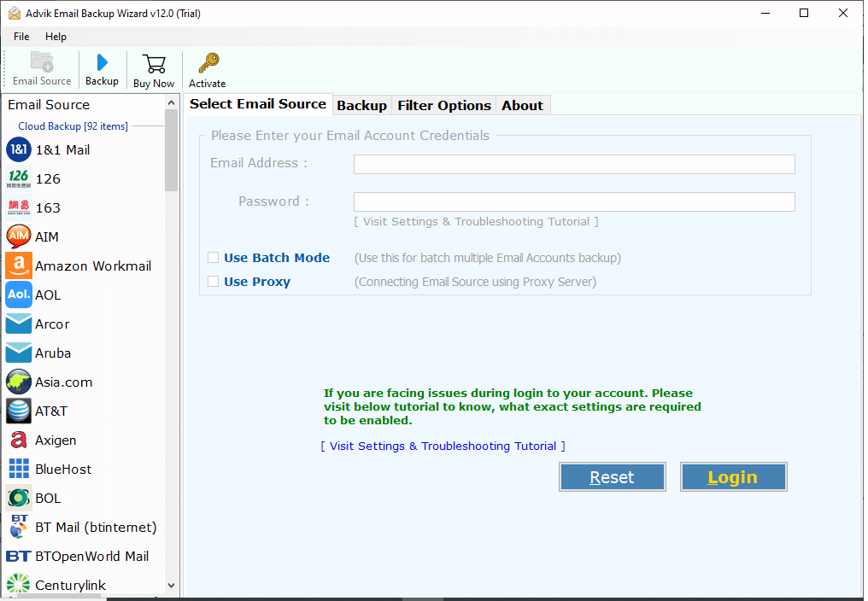Open the Help menu
Screen dimensions: 868x601
coord(56,37)
